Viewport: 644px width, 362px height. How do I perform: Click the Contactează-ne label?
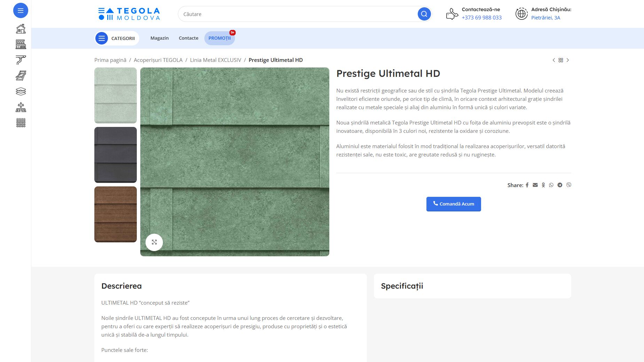pos(481,9)
